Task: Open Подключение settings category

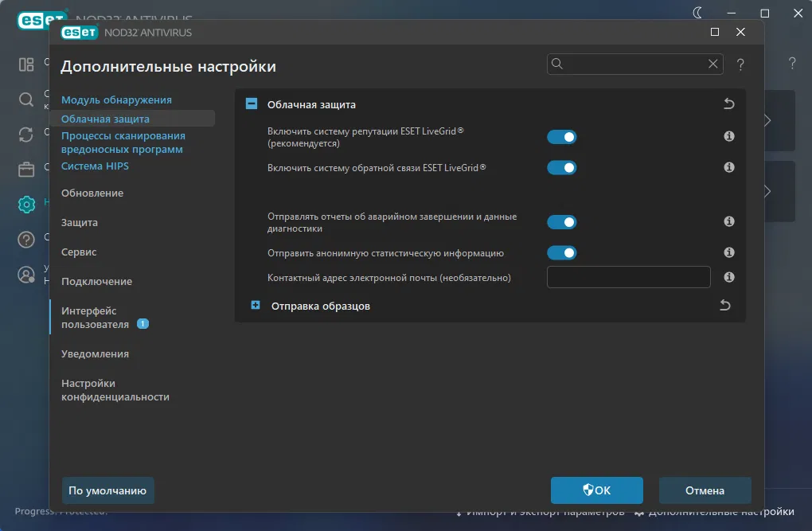Action: tap(97, 282)
